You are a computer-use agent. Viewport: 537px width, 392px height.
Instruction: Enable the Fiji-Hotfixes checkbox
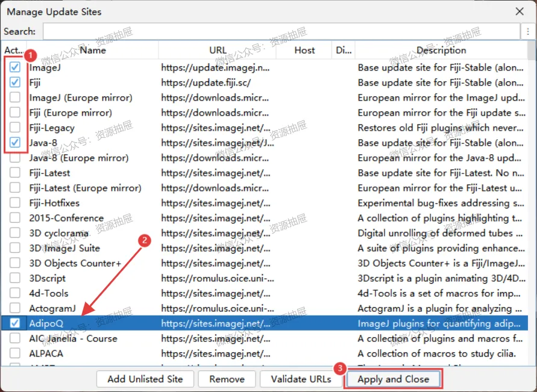pyautogui.click(x=14, y=203)
